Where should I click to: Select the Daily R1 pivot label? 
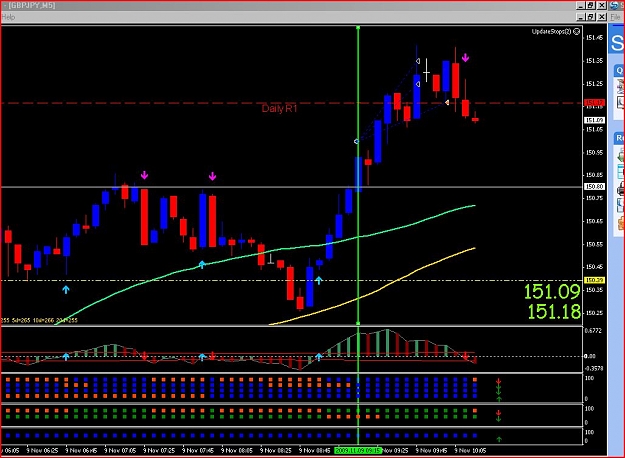(x=279, y=108)
